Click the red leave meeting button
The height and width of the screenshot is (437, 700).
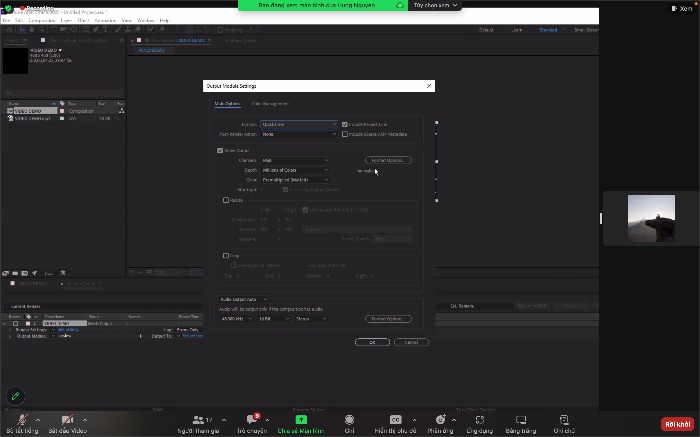coord(677,424)
